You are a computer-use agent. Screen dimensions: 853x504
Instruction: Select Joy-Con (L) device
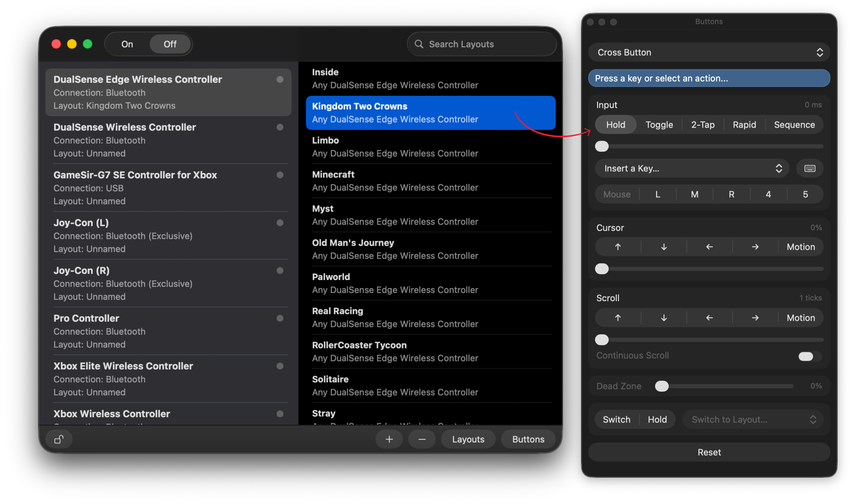(169, 236)
